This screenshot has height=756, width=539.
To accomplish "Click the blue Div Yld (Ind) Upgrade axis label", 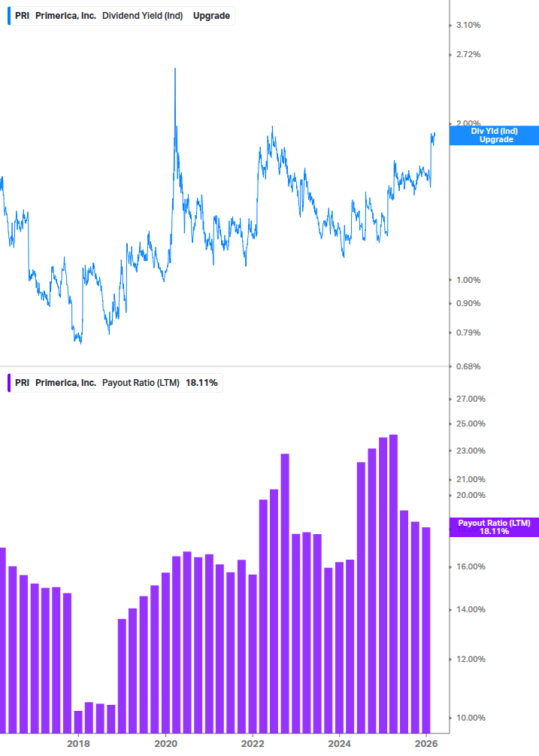I will [493, 135].
